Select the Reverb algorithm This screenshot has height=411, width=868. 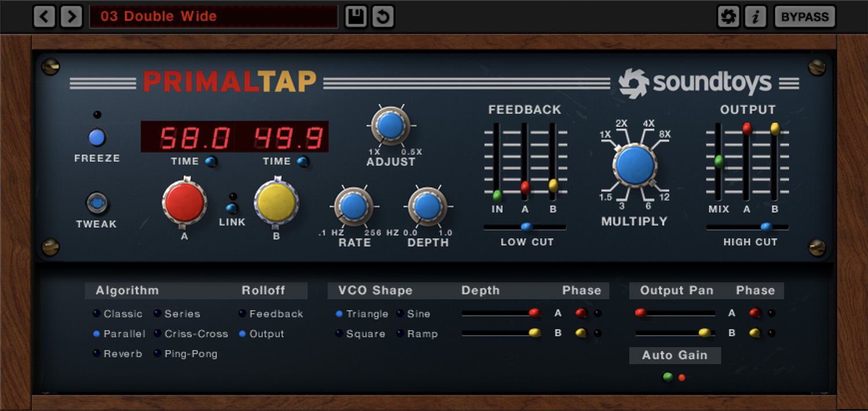[x=117, y=354]
